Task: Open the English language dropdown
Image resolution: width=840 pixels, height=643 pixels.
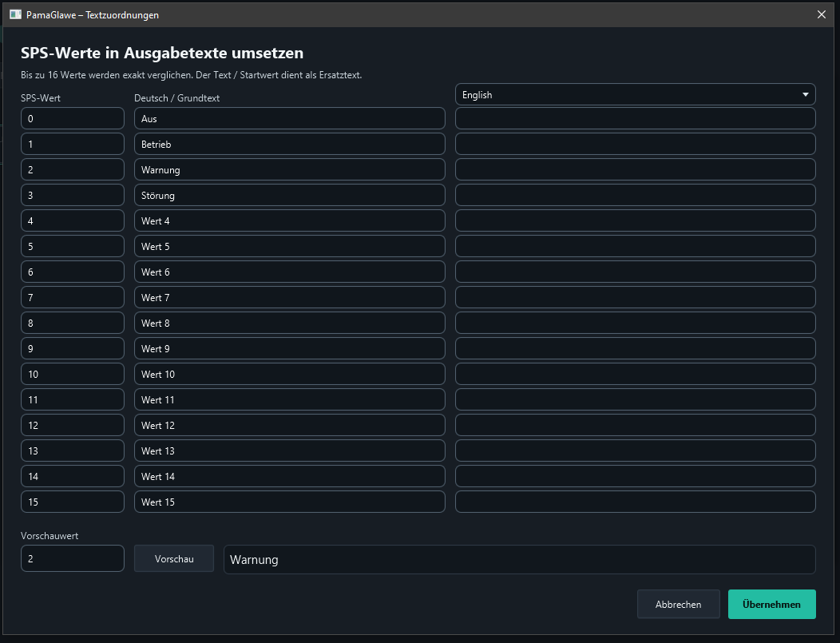Action: tap(636, 94)
